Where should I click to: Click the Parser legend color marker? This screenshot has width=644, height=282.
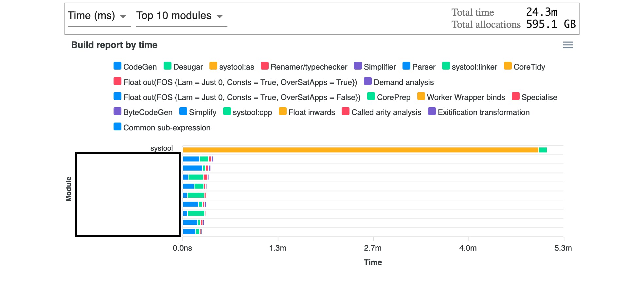point(406,66)
